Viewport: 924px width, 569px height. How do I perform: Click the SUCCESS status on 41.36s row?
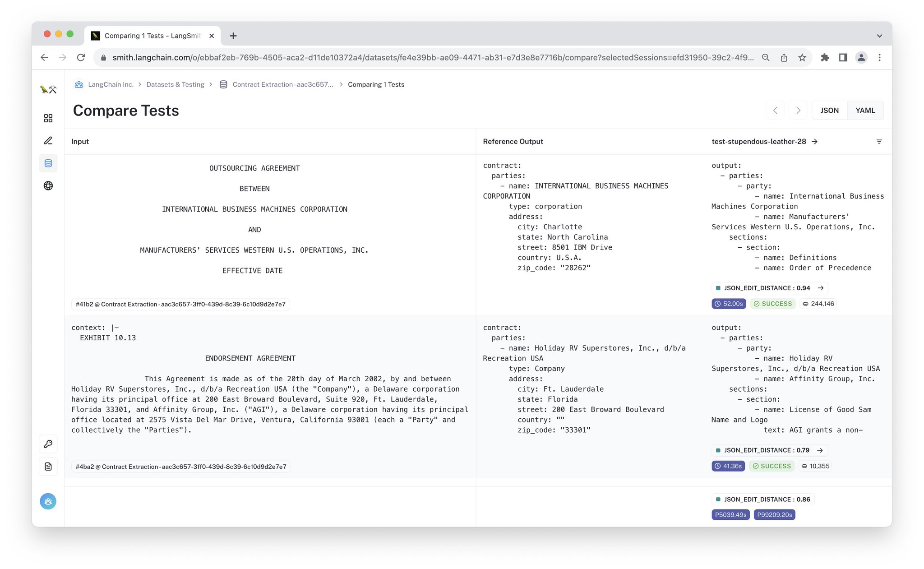pyautogui.click(x=772, y=466)
